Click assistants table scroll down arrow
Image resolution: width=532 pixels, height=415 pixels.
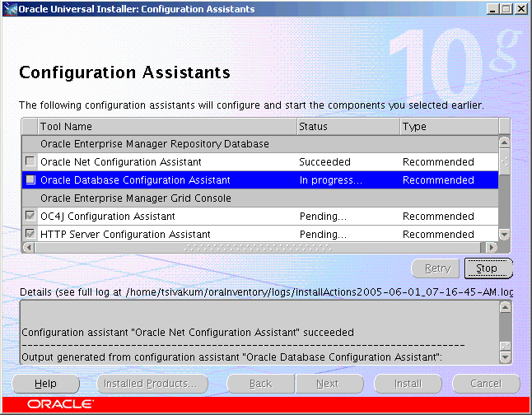pyautogui.click(x=505, y=235)
